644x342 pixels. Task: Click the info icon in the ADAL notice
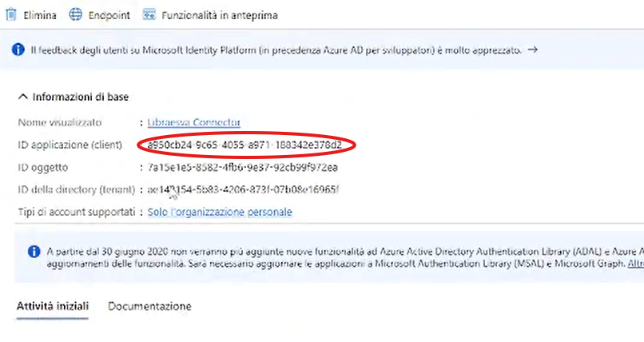[34, 251]
